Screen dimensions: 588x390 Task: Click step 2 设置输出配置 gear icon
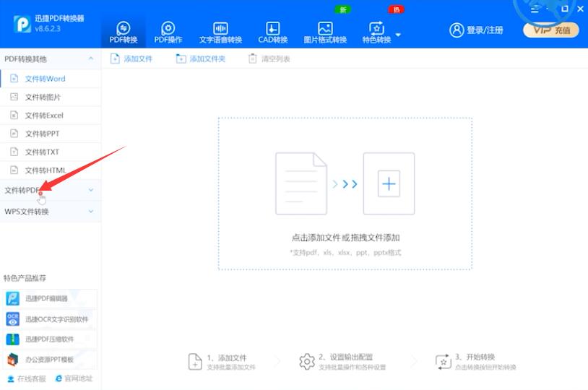[x=307, y=362]
